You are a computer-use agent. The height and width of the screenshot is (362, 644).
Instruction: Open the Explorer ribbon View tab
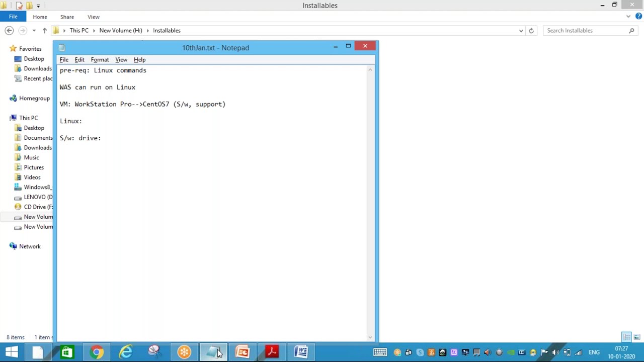click(94, 17)
